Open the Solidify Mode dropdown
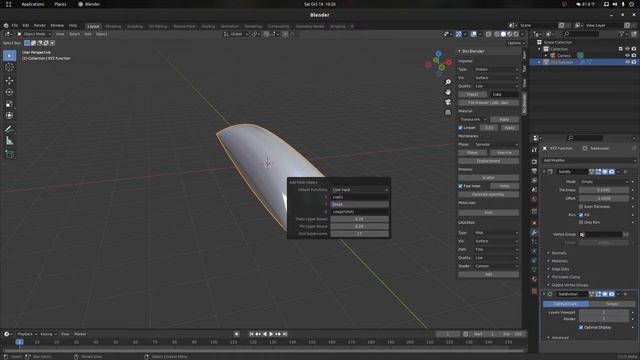Viewport: 640px width, 360px height. [604, 182]
